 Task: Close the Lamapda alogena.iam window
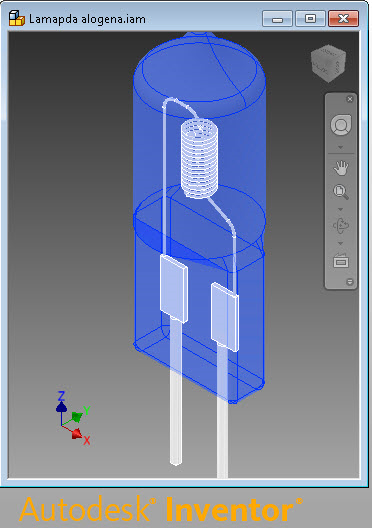click(x=343, y=18)
